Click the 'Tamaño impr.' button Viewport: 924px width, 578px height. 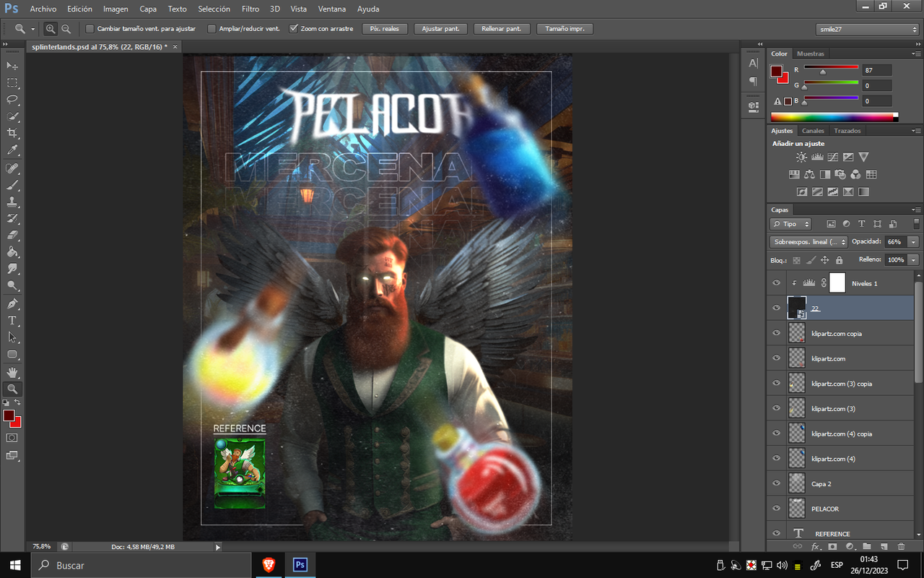565,29
